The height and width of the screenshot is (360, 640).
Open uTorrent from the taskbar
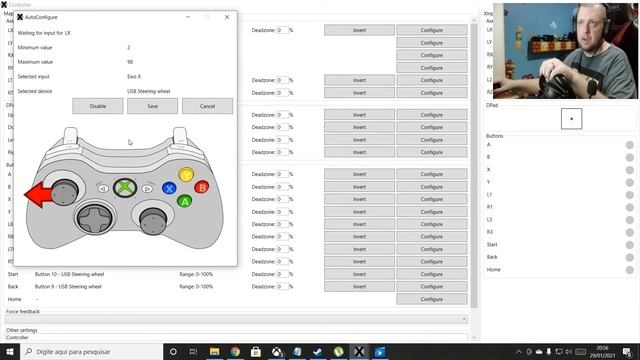point(338,351)
